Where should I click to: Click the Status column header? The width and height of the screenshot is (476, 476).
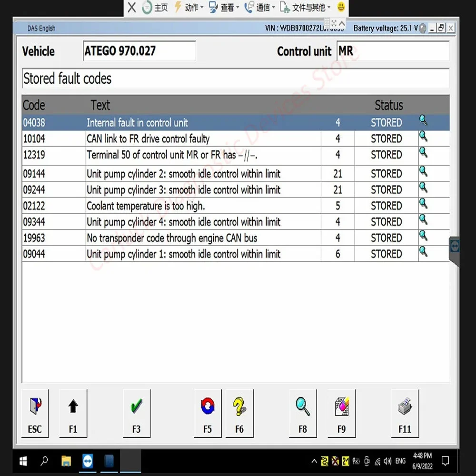(388, 105)
